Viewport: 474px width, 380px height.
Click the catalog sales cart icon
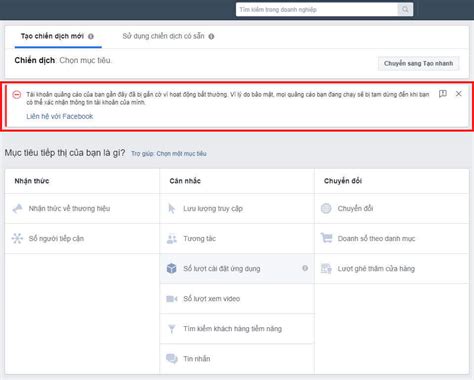tap(326, 238)
